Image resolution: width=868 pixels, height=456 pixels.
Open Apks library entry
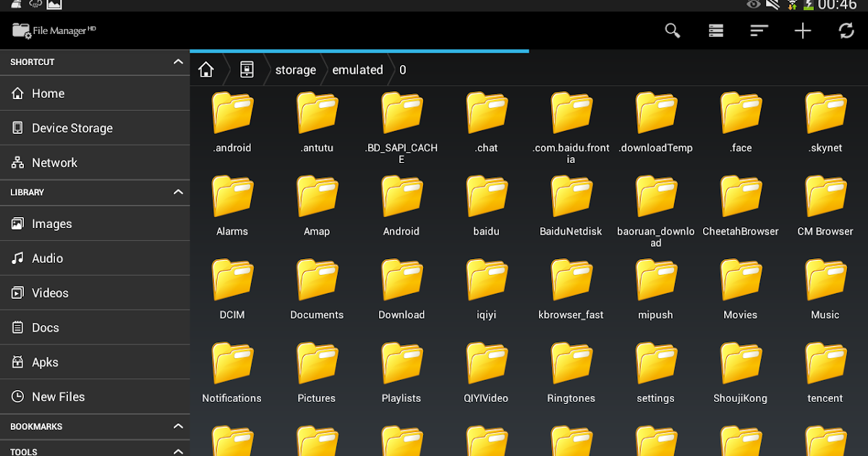click(45, 363)
